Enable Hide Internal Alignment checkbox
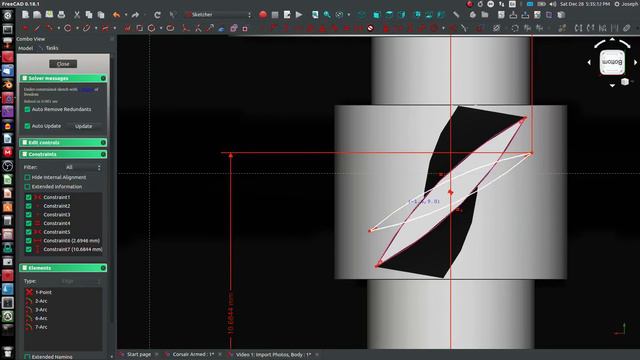Viewport: 640px width, 360px height. point(27,177)
